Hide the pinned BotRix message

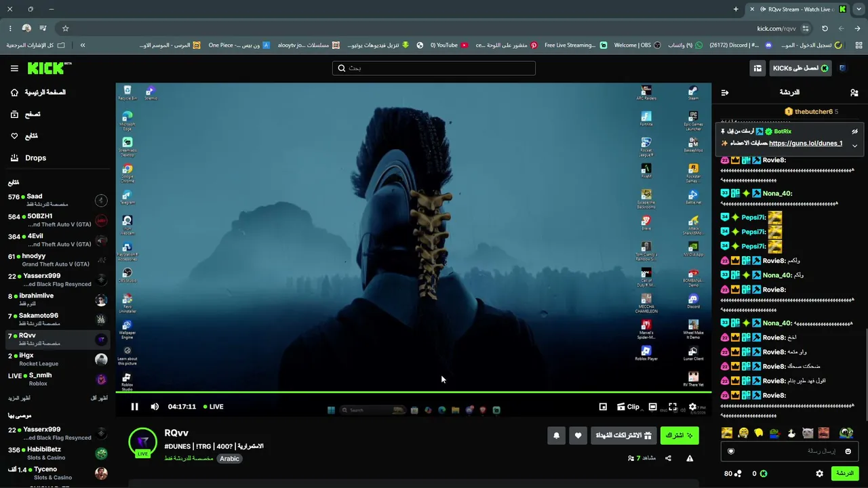click(854, 131)
